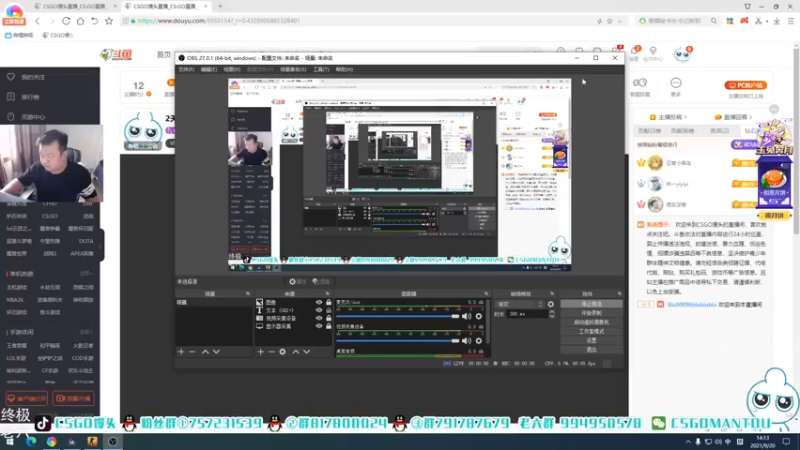Open OBS File menu
The width and height of the screenshot is (800, 450).
tap(186, 69)
